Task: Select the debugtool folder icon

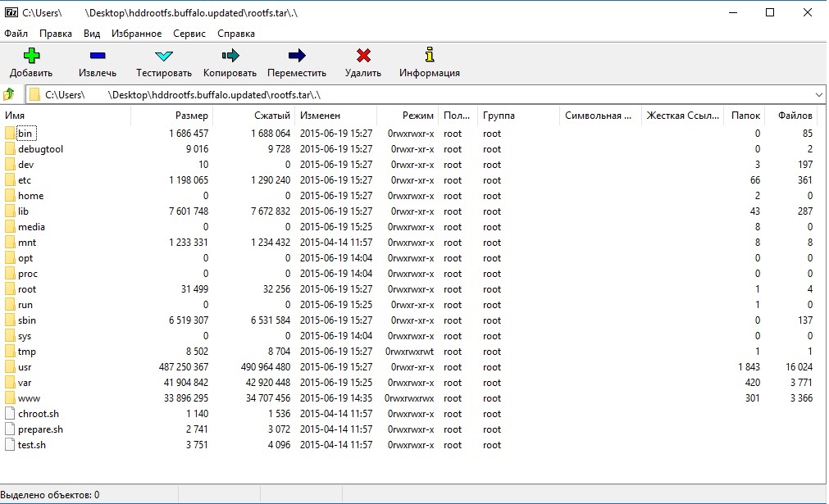Action: (10, 149)
